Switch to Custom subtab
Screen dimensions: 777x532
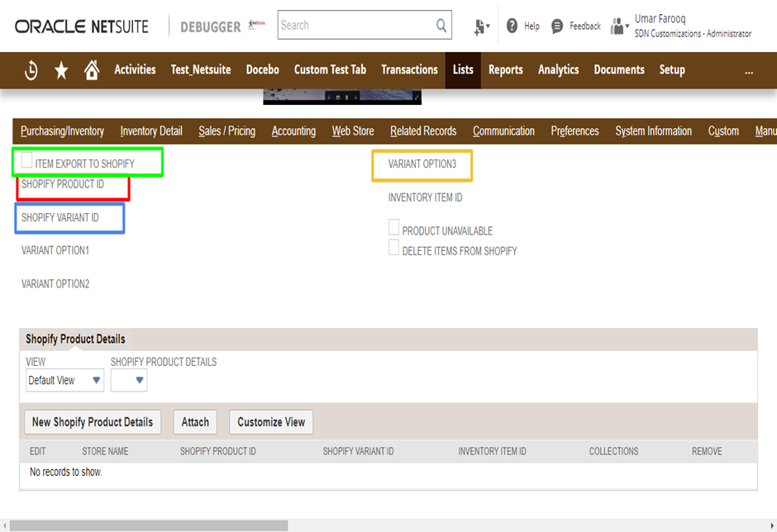click(723, 131)
